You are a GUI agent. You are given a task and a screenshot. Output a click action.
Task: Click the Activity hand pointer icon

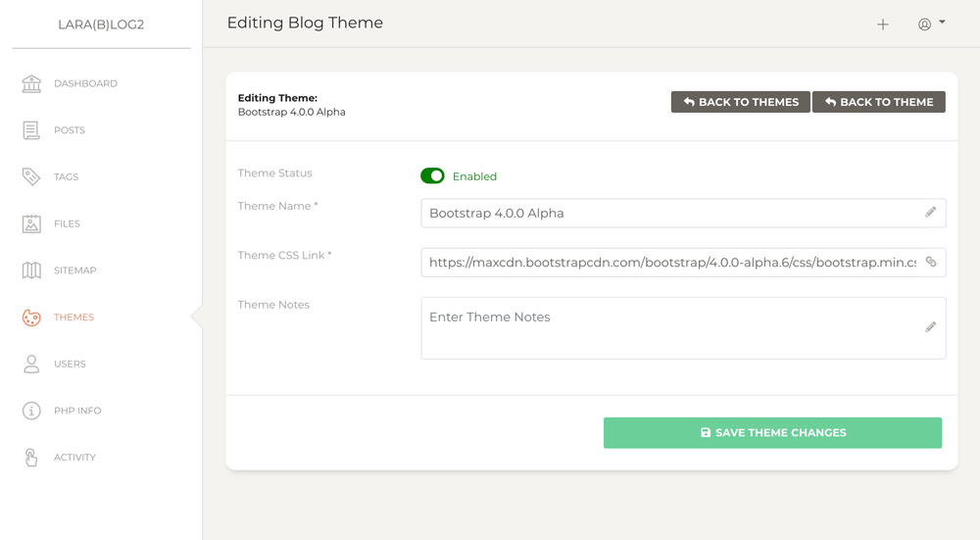pyautogui.click(x=31, y=458)
